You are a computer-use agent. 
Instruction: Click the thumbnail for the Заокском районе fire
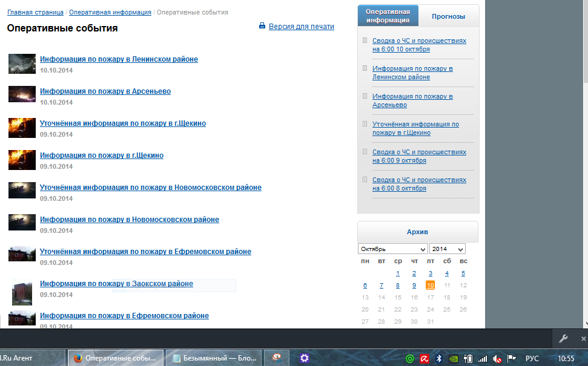[x=22, y=292]
